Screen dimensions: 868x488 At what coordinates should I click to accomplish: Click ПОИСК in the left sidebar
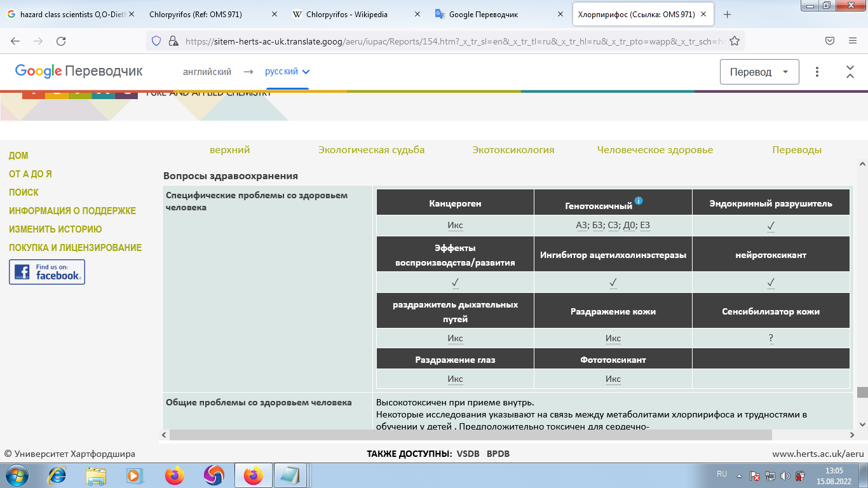(x=24, y=193)
